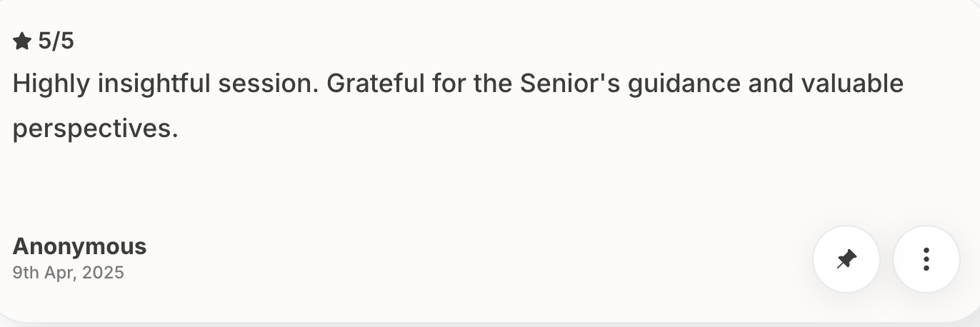This screenshot has width=980, height=327.
Task: Click the star rating icon
Action: point(22,41)
